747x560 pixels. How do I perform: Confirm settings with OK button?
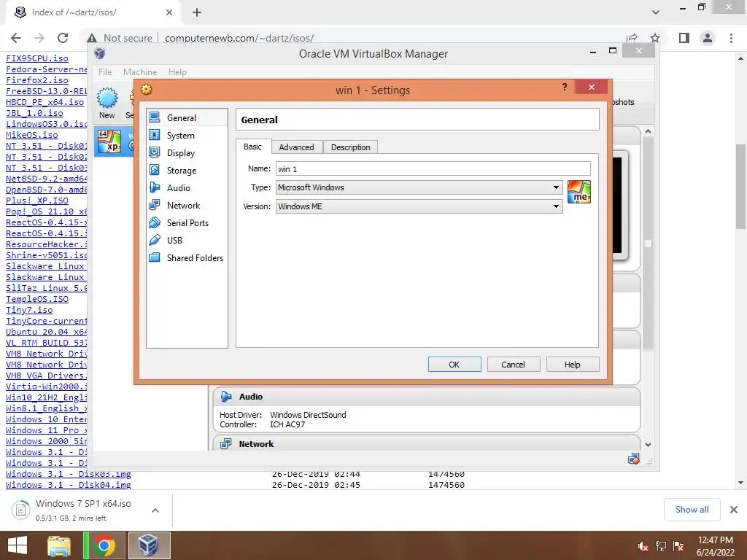coord(454,365)
